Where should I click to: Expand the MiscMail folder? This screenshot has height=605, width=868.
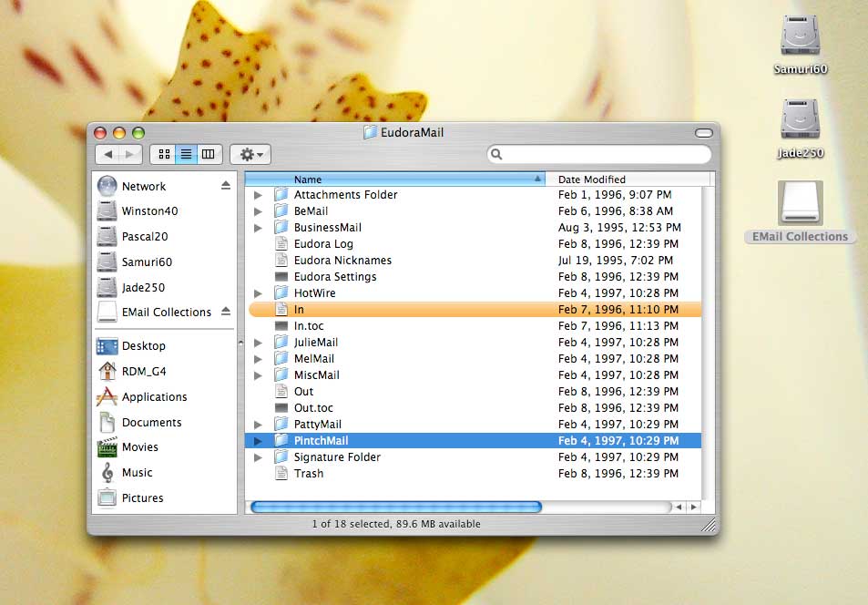click(258, 375)
